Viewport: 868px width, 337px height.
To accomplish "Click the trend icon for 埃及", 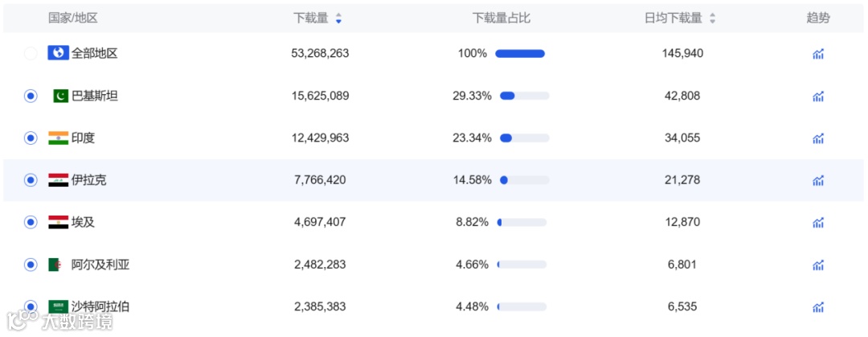I will pos(818,223).
